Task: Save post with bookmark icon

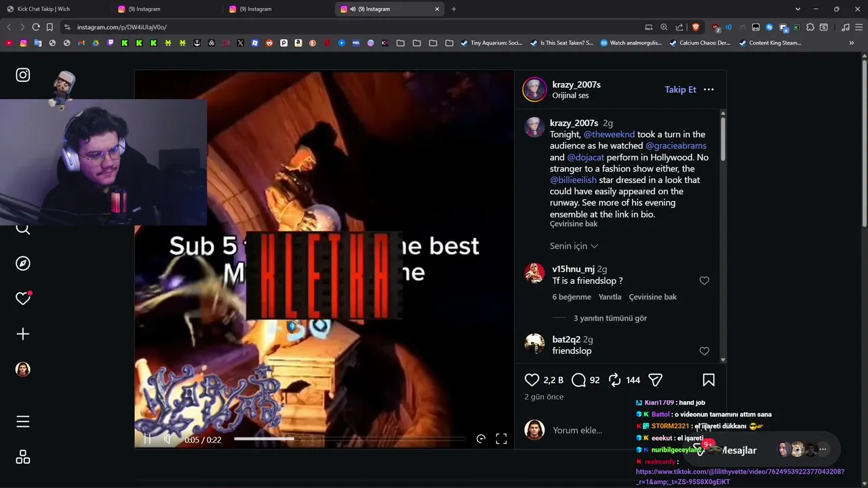Action: coord(709,380)
